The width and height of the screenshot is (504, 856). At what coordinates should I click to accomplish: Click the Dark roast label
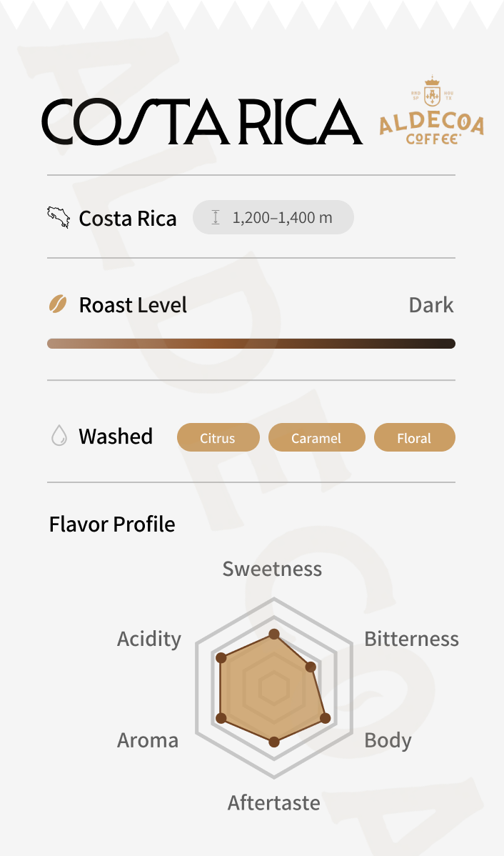tap(430, 305)
